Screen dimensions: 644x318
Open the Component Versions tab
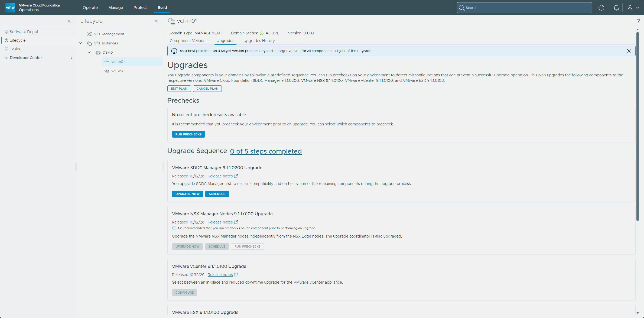point(188,41)
